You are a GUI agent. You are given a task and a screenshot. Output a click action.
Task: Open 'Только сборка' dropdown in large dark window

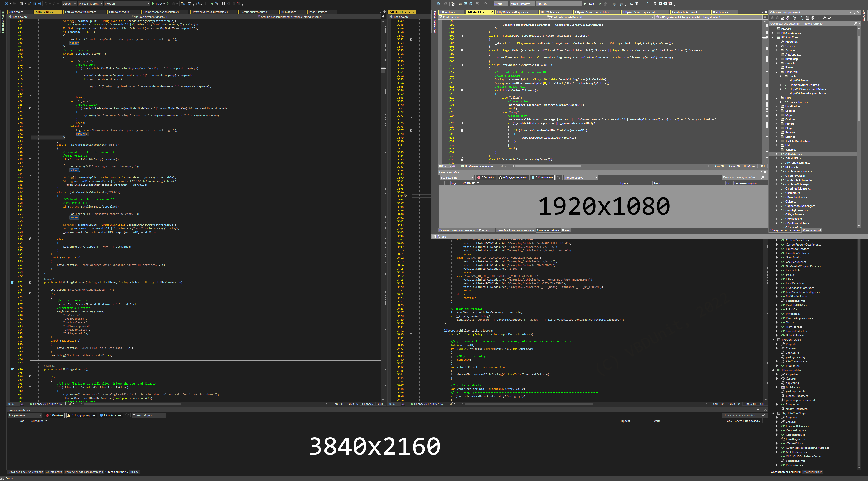coord(149,415)
